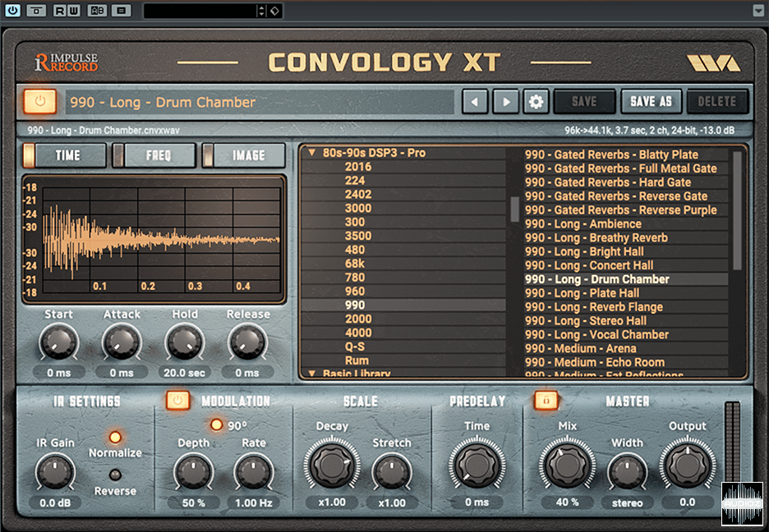
Task: Click the modulation Depth knob
Action: (x=194, y=471)
